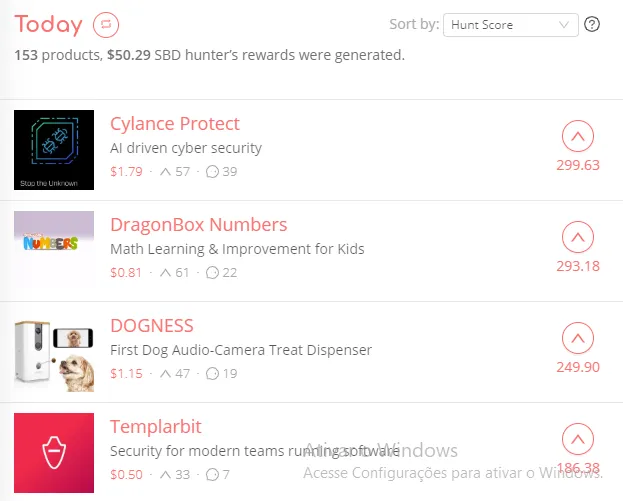The image size is (623, 501).
Task: Click the comment icon on DragonBox Numbers
Action: pyautogui.click(x=212, y=273)
